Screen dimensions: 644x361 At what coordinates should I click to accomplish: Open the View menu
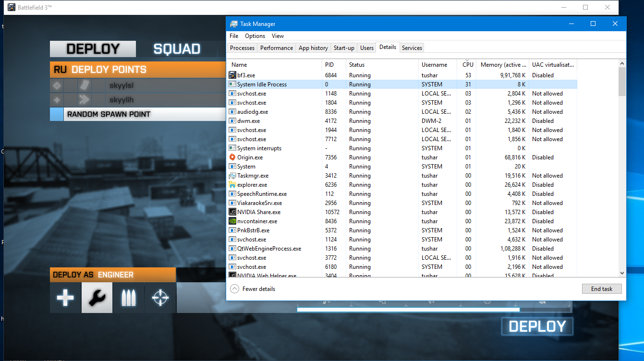click(278, 36)
